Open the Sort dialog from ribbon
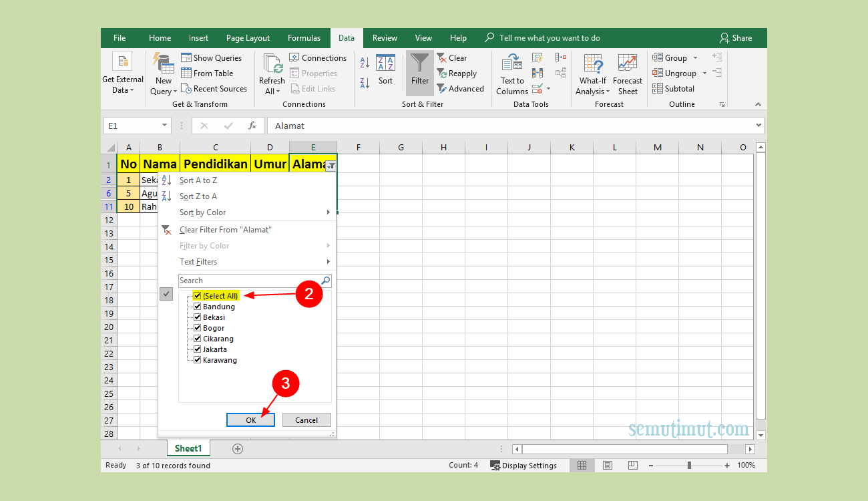This screenshot has height=501, width=868. tap(385, 69)
